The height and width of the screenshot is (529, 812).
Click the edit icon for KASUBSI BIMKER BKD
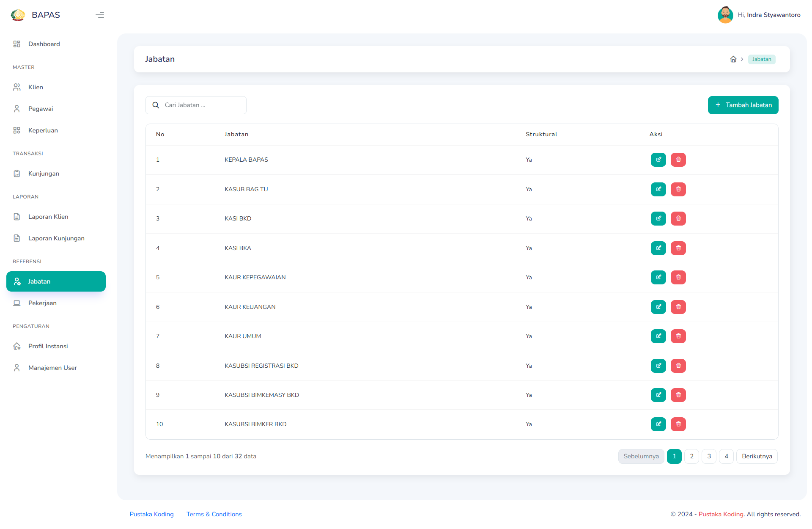[659, 424]
